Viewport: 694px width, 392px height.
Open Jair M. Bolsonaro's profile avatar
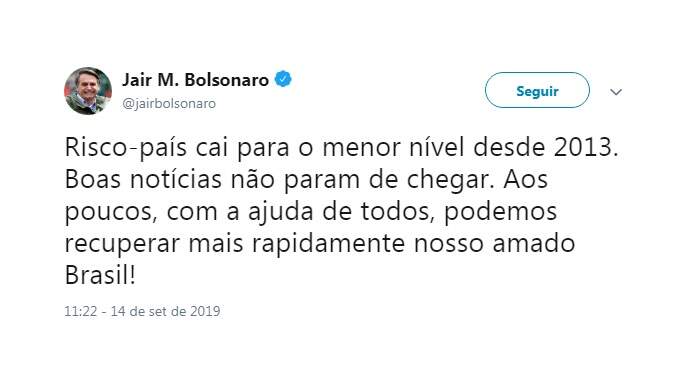coord(88,91)
